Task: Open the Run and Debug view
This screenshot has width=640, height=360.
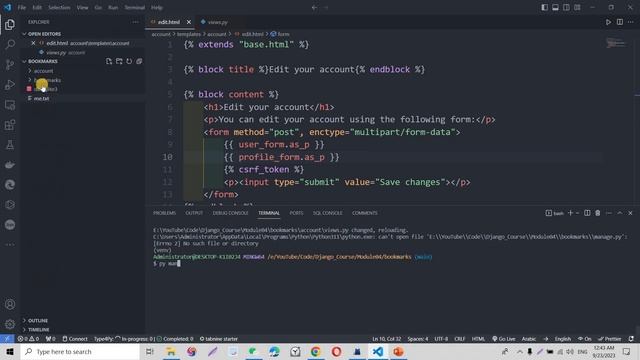Action: [10, 84]
